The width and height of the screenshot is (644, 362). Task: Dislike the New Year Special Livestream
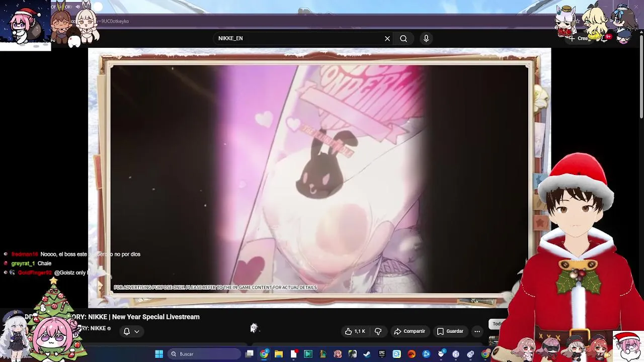[378, 331]
